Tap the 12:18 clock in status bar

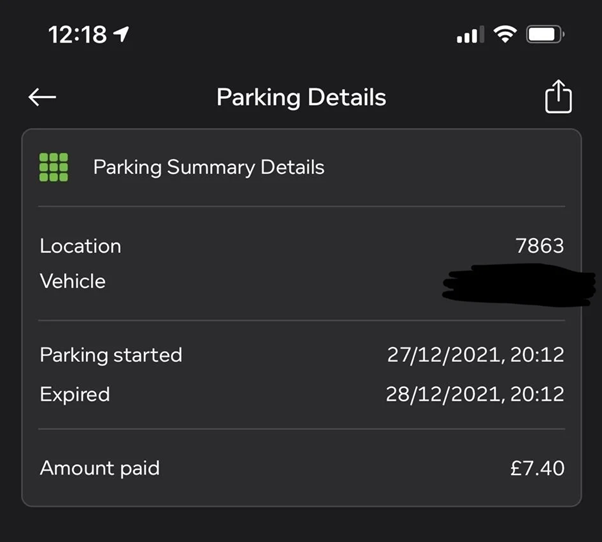(77, 34)
